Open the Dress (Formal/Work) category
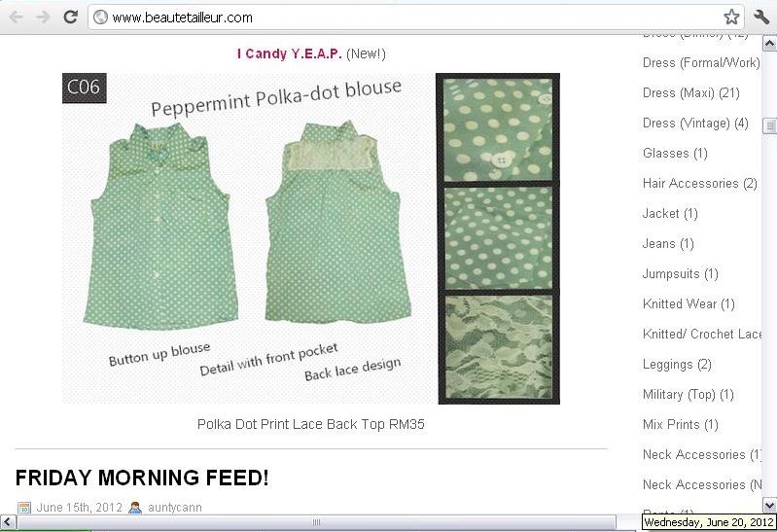Screen dimensions: 777x532 (701, 63)
